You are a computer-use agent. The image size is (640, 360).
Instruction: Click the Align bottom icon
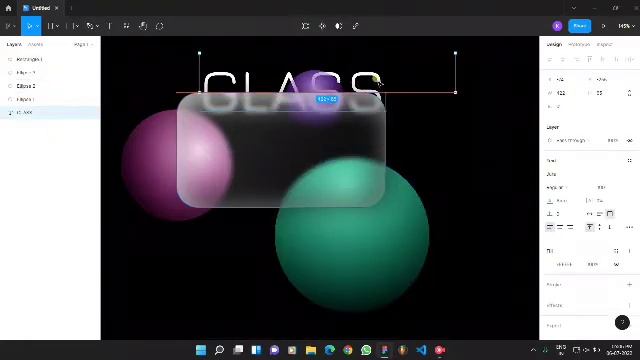[x=616, y=60]
